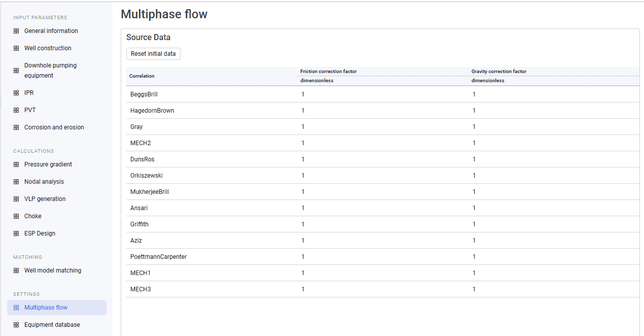Select the DunsRos correlation row
This screenshot has height=336, width=644.
point(383,159)
